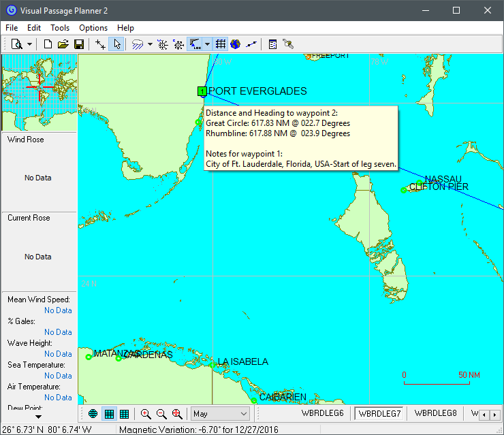504x435 pixels.
Task: Switch to the WBRDLEG8 tab
Action: click(x=435, y=413)
